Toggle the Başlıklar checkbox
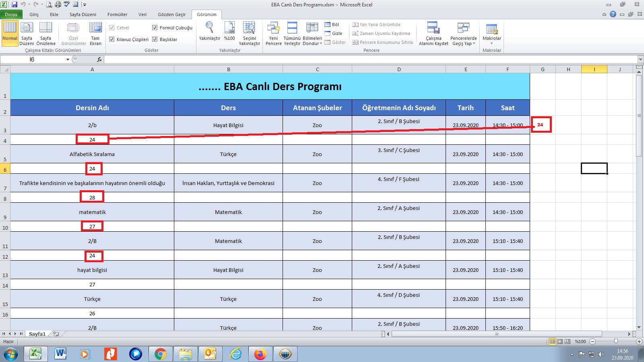 (155, 39)
